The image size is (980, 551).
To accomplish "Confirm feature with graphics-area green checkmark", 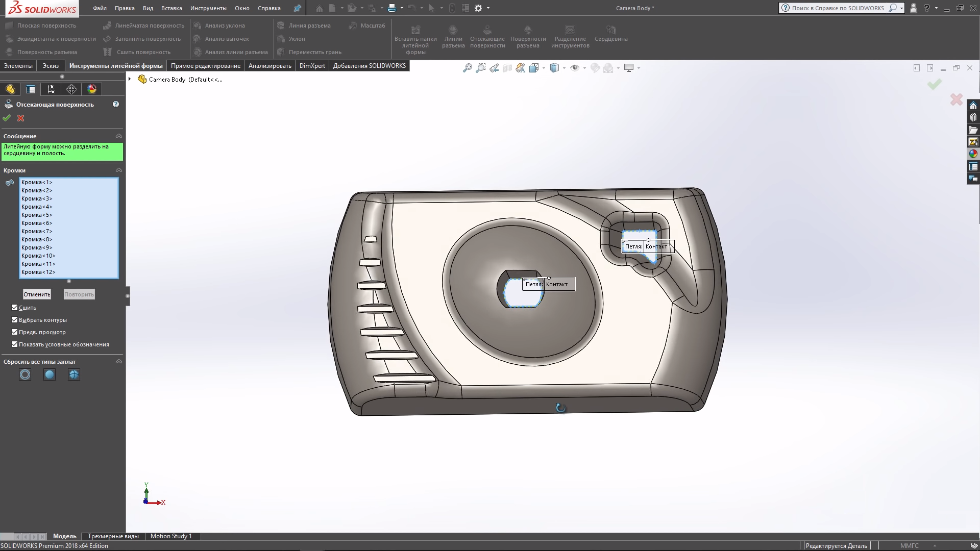I will click(x=934, y=84).
